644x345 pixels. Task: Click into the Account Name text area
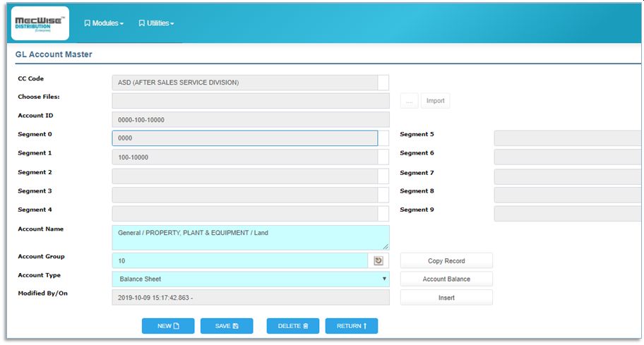[x=250, y=238]
